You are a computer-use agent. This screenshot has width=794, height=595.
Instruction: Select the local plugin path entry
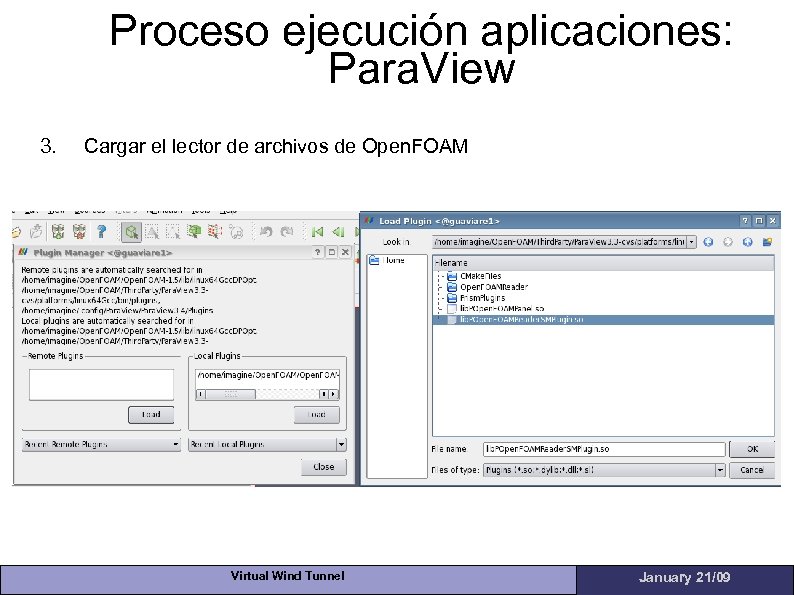(267, 375)
